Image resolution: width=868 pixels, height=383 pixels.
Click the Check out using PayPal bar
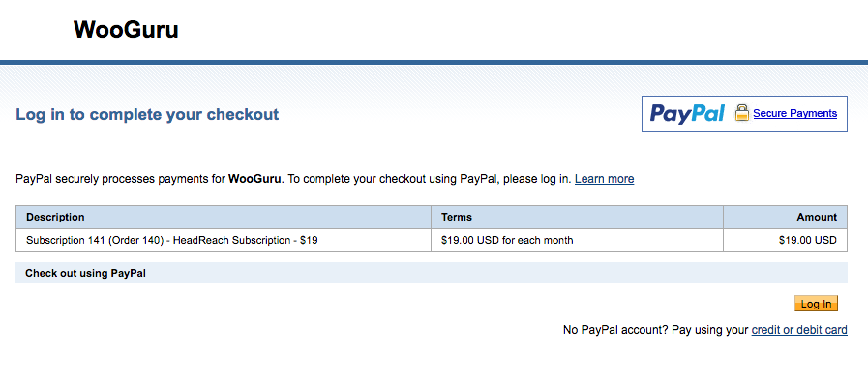432,273
